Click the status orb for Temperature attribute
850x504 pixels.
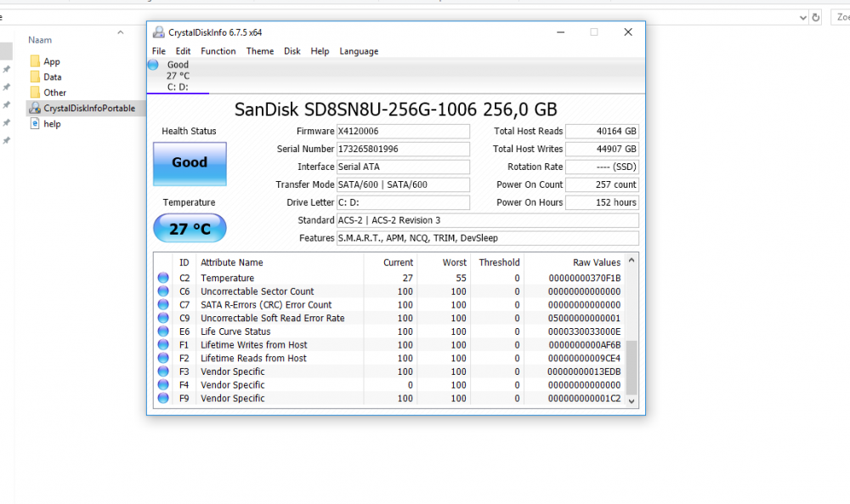coord(163,278)
